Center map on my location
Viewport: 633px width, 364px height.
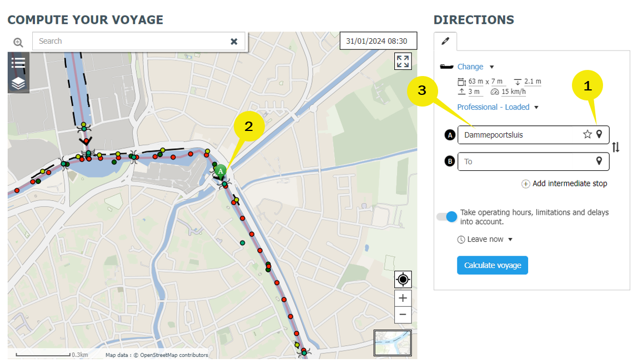pos(403,279)
